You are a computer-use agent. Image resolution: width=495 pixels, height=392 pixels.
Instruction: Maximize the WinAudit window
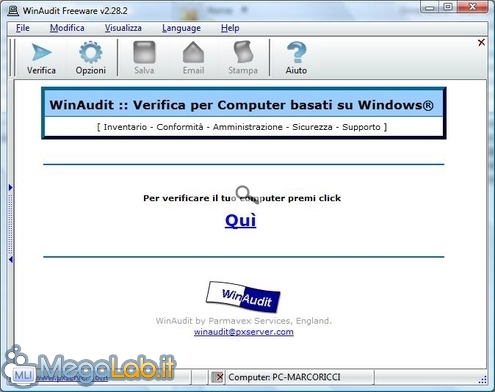tap(448, 7)
